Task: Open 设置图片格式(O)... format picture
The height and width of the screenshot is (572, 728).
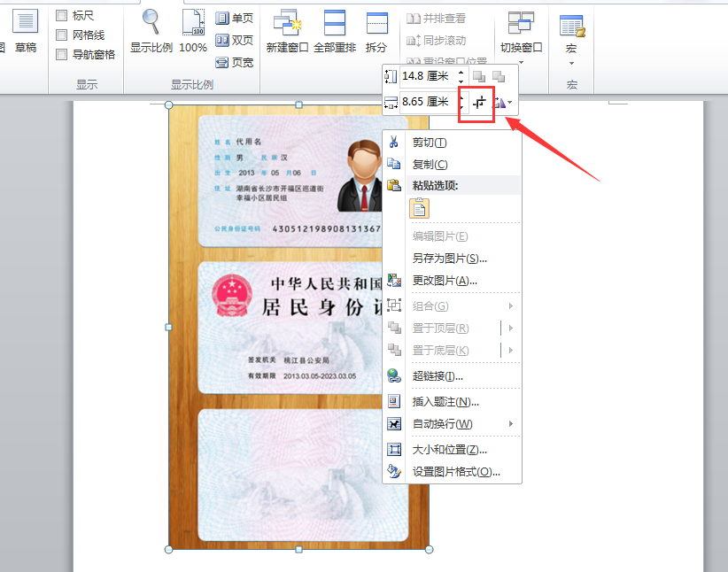Action: coord(453,472)
